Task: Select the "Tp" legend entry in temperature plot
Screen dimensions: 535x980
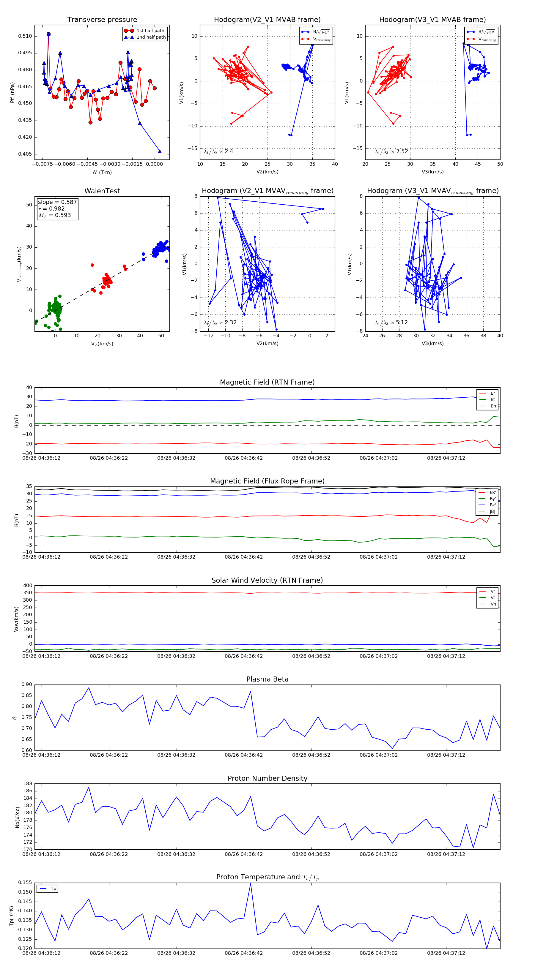Action: [48, 889]
